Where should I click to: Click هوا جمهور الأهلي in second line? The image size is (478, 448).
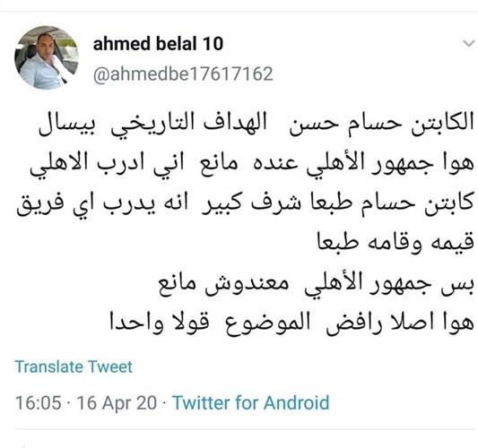[390, 165]
